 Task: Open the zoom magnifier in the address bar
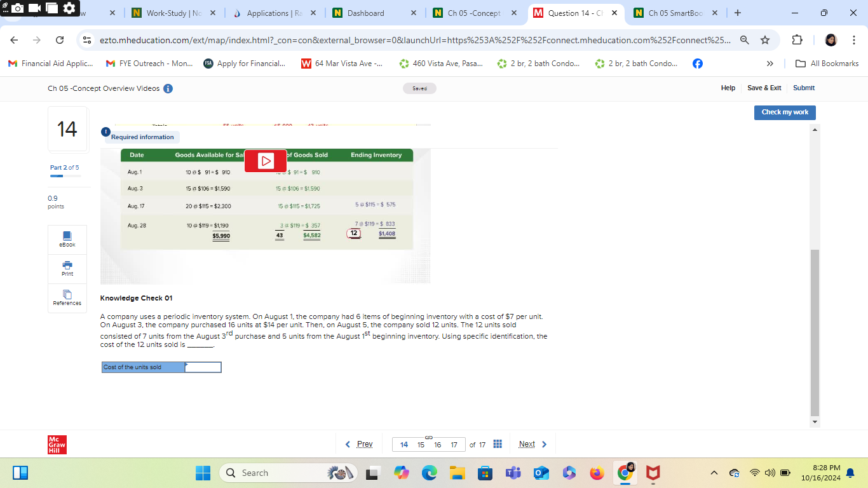744,40
